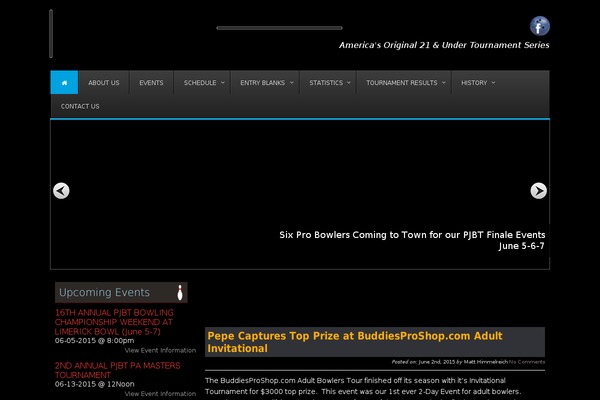
Task: Advance to the next slider image
Action: [x=538, y=191]
